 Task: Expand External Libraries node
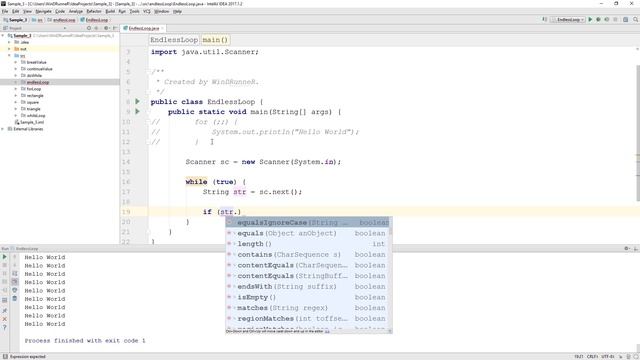3,129
